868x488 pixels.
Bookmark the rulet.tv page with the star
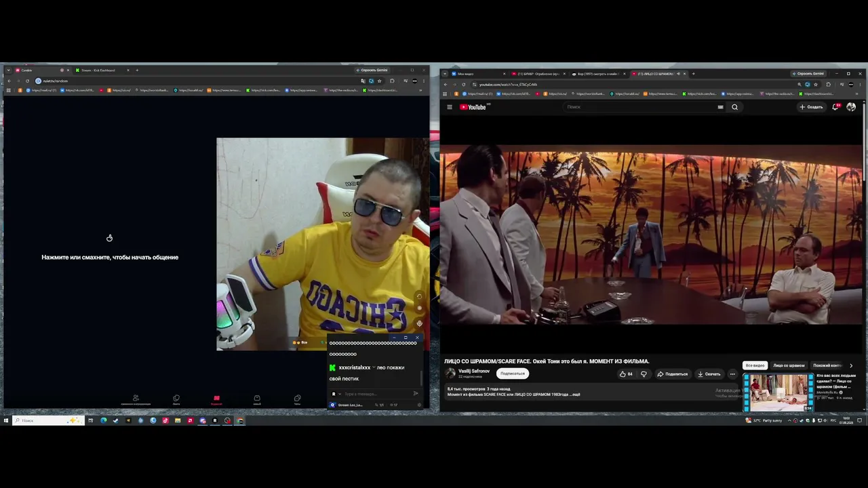tap(379, 81)
